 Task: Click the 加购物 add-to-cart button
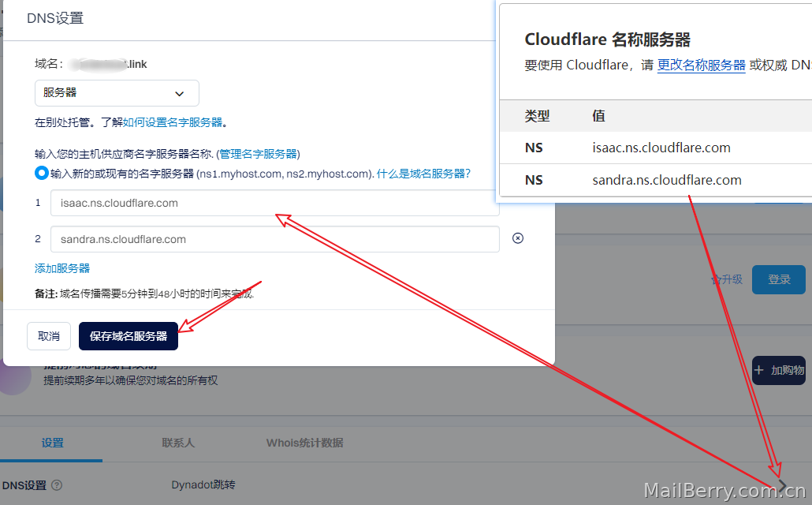click(779, 370)
